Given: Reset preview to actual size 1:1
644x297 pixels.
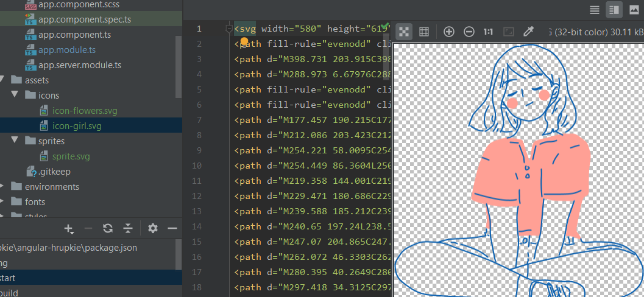Looking at the screenshot, I should coord(489,32).
